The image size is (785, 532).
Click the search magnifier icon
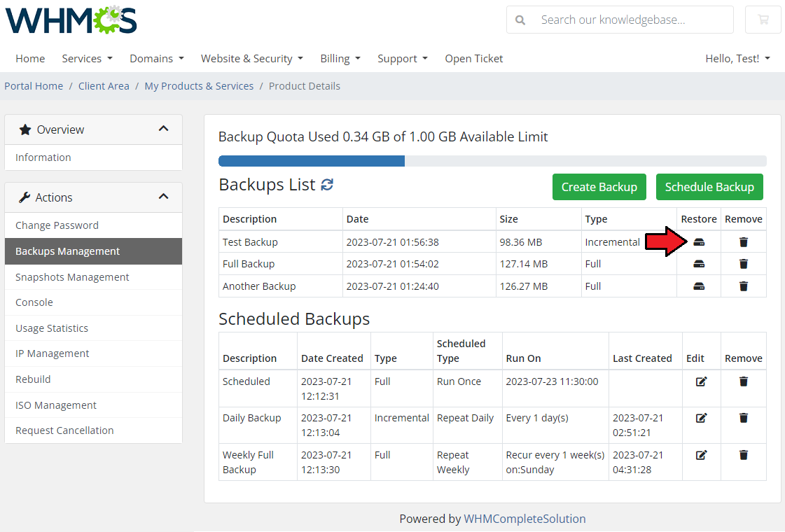pos(520,20)
